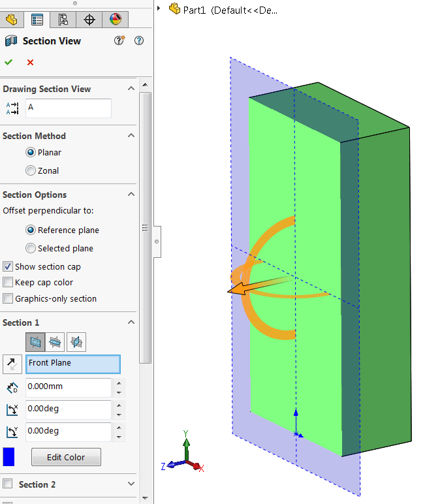Edit the section view label field A
Screen dimensions: 440x504
point(69,108)
